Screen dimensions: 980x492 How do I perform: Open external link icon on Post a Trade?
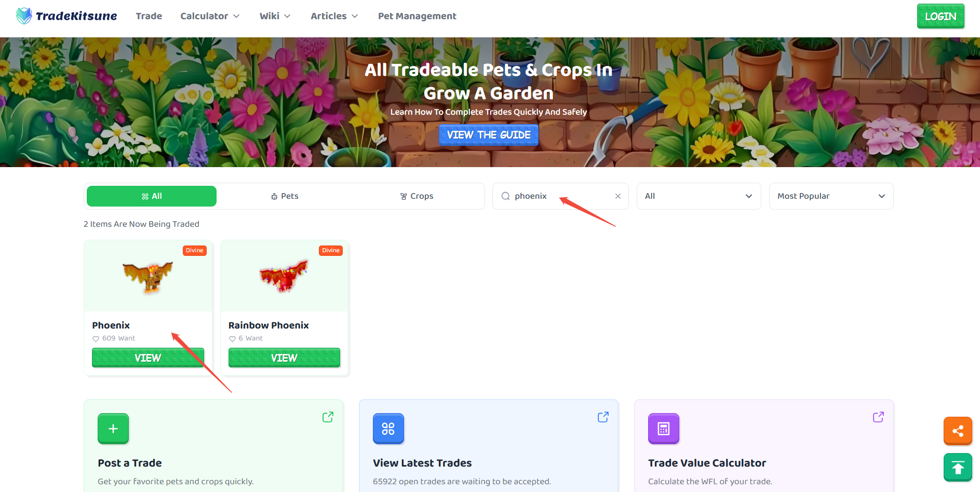(x=328, y=417)
